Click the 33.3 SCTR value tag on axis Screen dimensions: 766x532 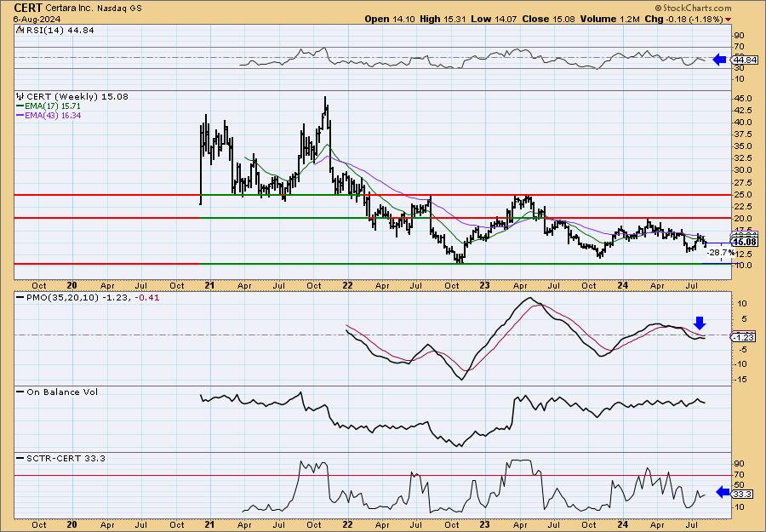(742, 495)
